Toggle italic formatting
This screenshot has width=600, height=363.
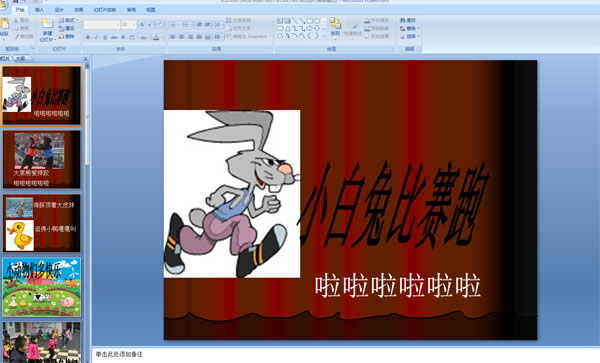point(96,37)
